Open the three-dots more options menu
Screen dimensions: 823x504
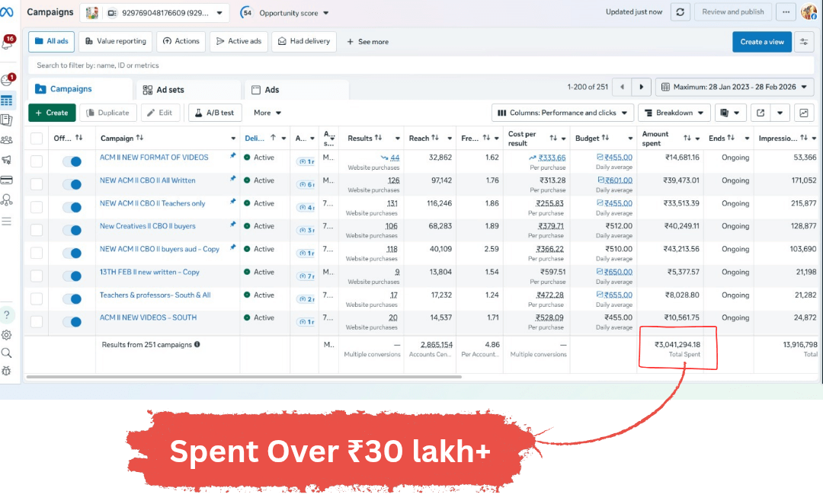[786, 12]
